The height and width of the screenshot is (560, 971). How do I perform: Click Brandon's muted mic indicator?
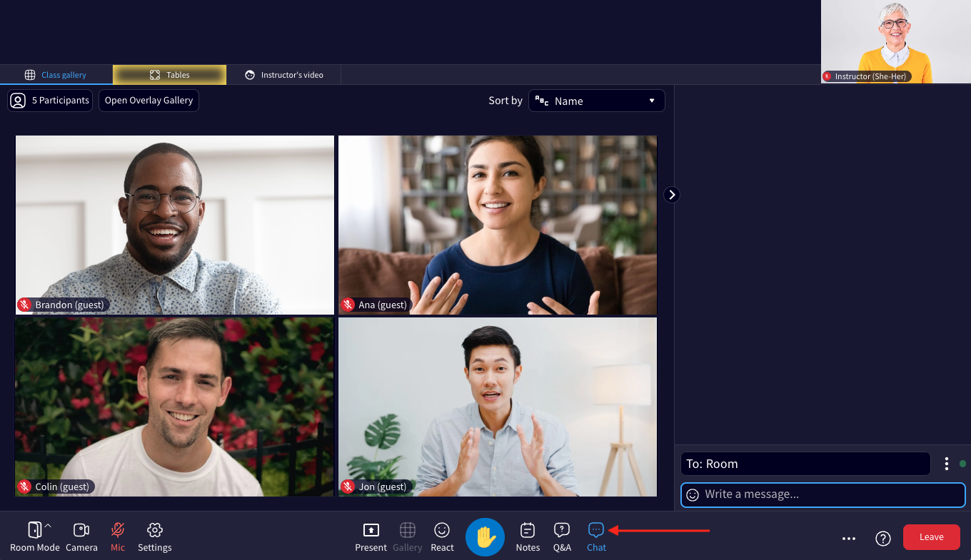24,305
